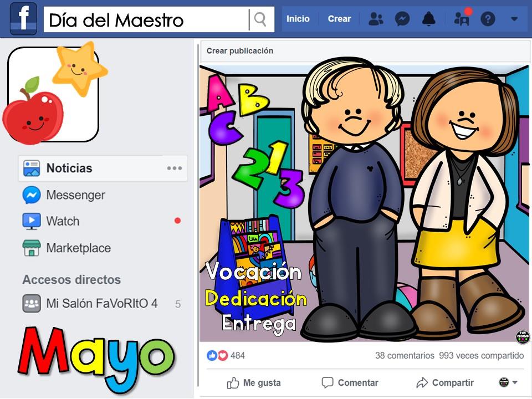
Task: Open the Mi Salón FaVoRItO 4 shortcut
Action: pyautogui.click(x=103, y=303)
